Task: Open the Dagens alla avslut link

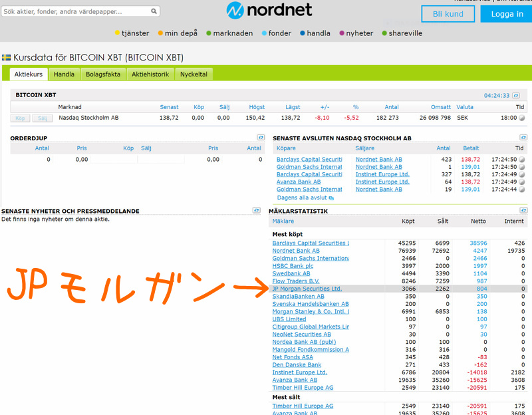Action: 302,198
